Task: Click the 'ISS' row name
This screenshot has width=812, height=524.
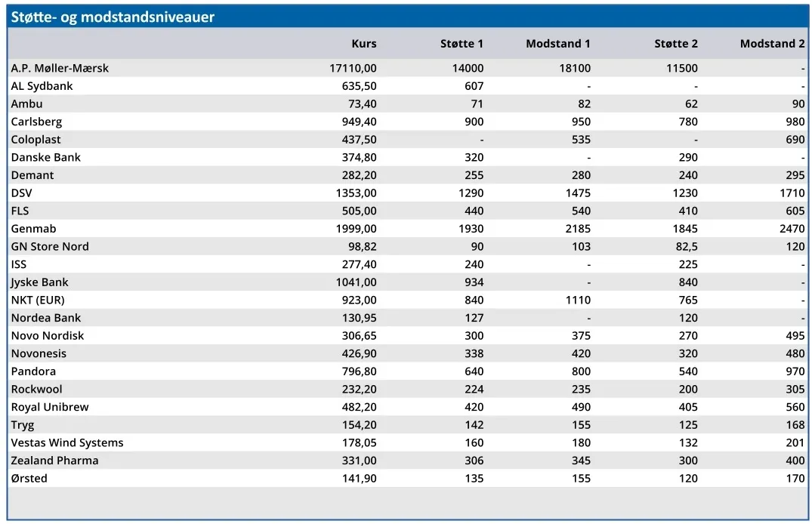Action: tap(19, 264)
